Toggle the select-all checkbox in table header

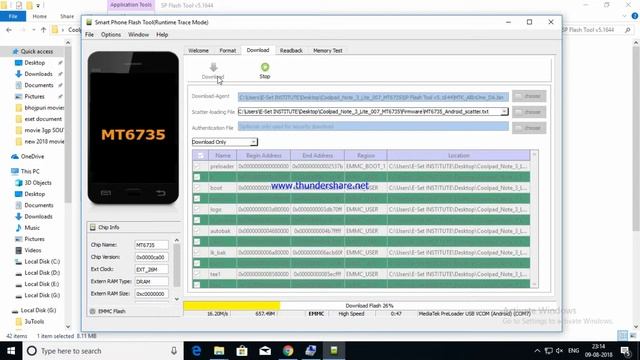pos(200,156)
